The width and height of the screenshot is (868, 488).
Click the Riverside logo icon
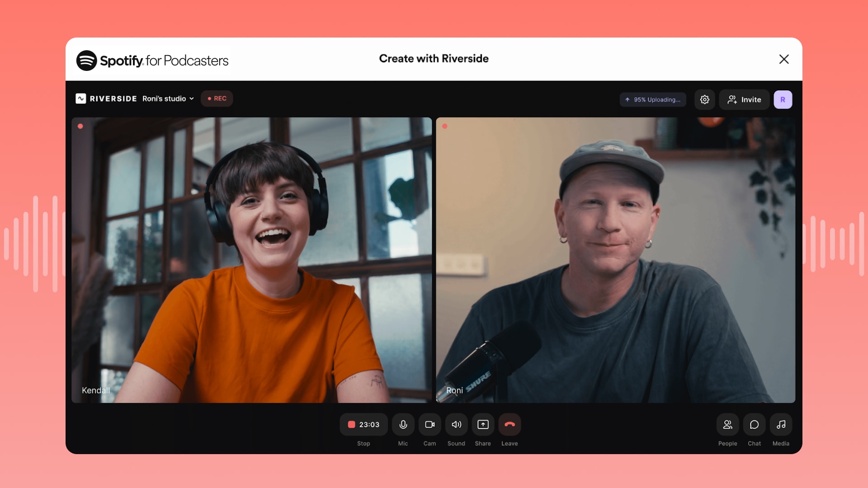pyautogui.click(x=80, y=98)
